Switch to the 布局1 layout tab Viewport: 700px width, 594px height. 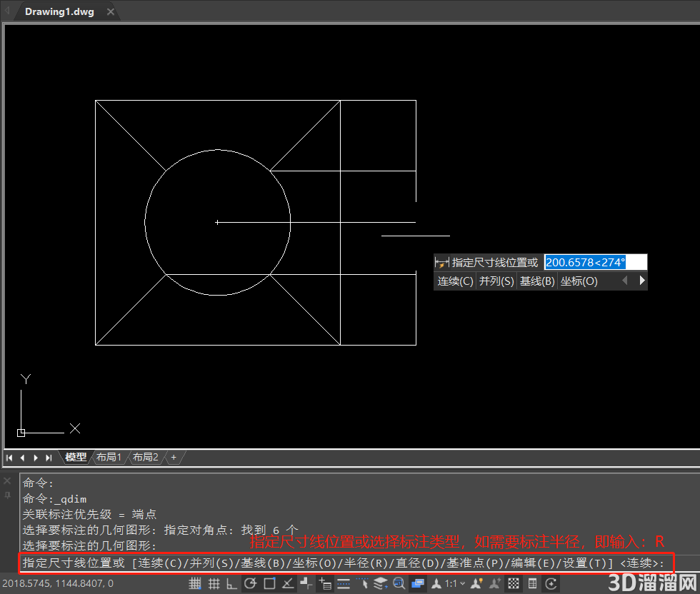[109, 457]
